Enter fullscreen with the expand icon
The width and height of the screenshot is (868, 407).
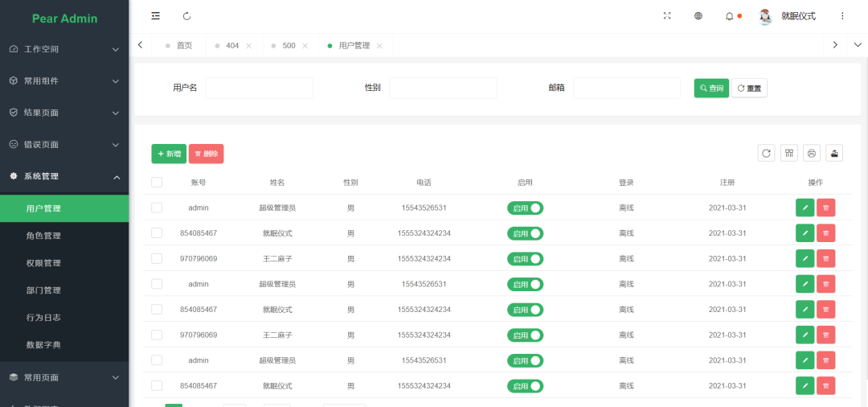click(x=667, y=16)
